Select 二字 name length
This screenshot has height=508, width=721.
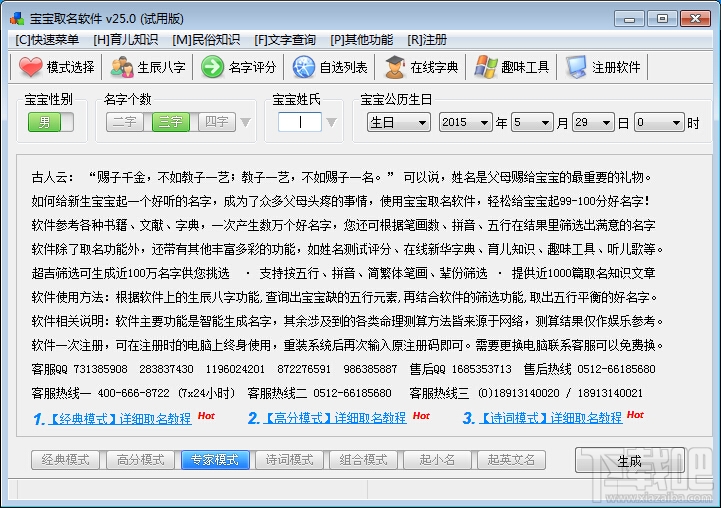pos(125,122)
